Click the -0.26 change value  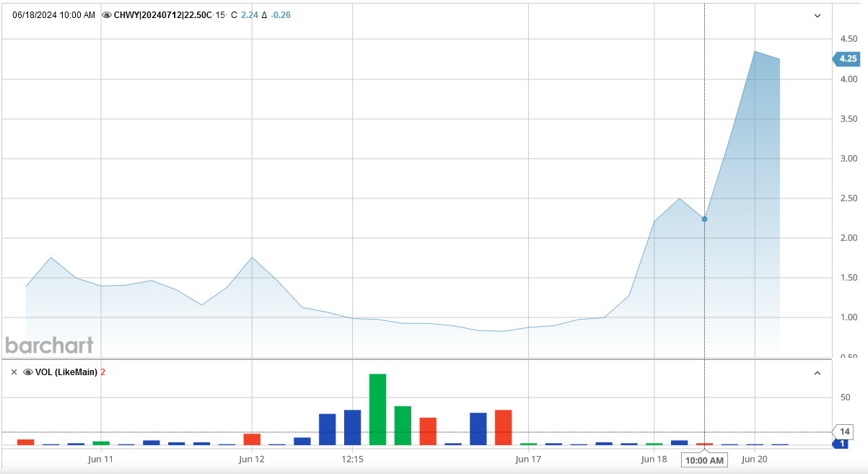(280, 15)
